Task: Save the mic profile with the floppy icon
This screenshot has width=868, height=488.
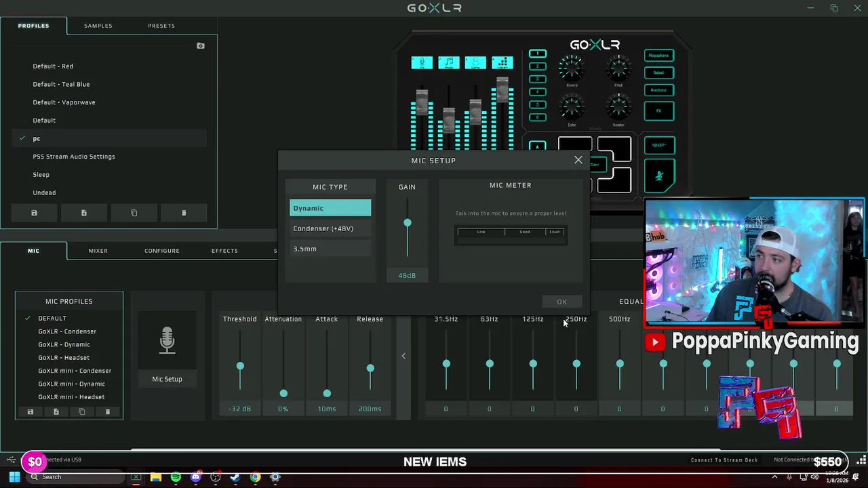Action: point(30,411)
